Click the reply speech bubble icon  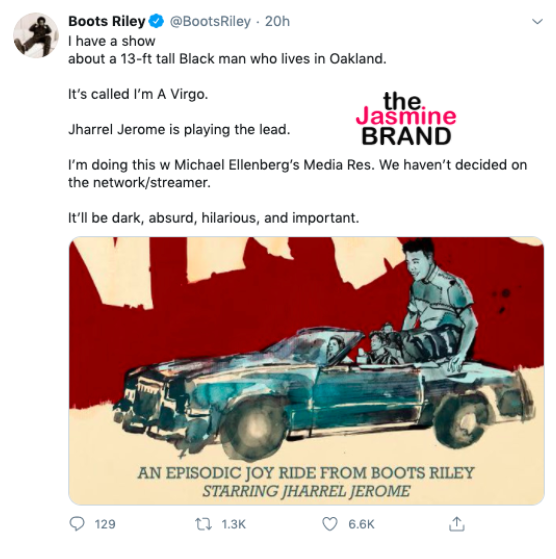pyautogui.click(x=77, y=524)
